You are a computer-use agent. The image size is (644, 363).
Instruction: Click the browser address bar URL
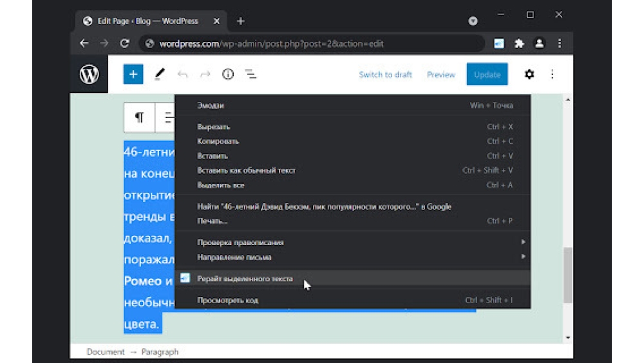pos(271,44)
